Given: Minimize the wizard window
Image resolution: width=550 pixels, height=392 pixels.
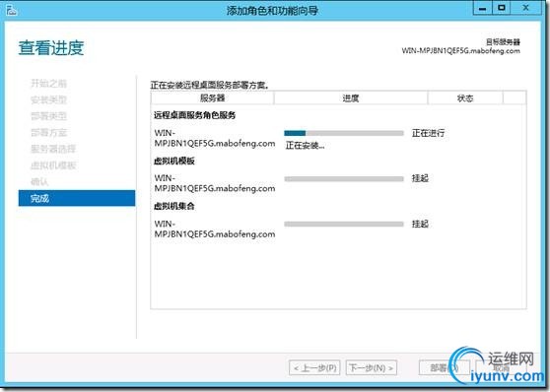Looking at the screenshot, I should (483, 9).
